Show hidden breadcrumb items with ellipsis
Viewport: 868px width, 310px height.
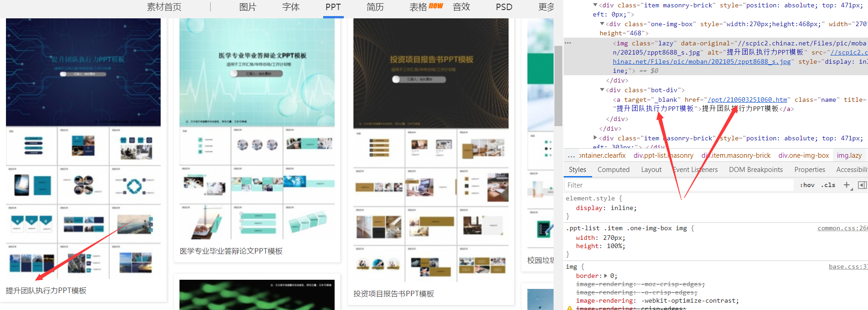(x=571, y=156)
